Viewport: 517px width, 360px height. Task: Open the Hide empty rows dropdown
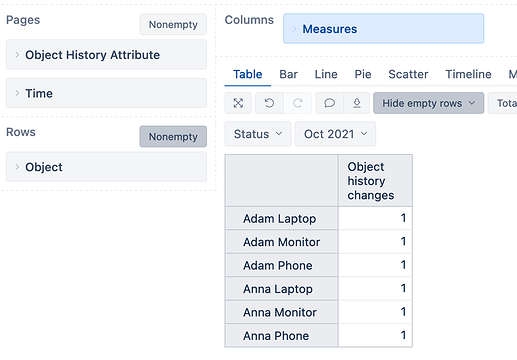tap(428, 103)
